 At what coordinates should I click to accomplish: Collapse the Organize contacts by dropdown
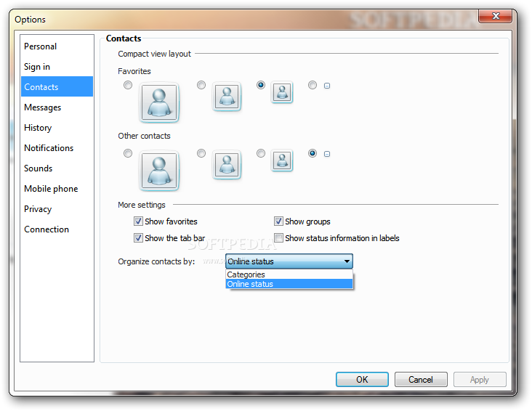pyautogui.click(x=289, y=261)
